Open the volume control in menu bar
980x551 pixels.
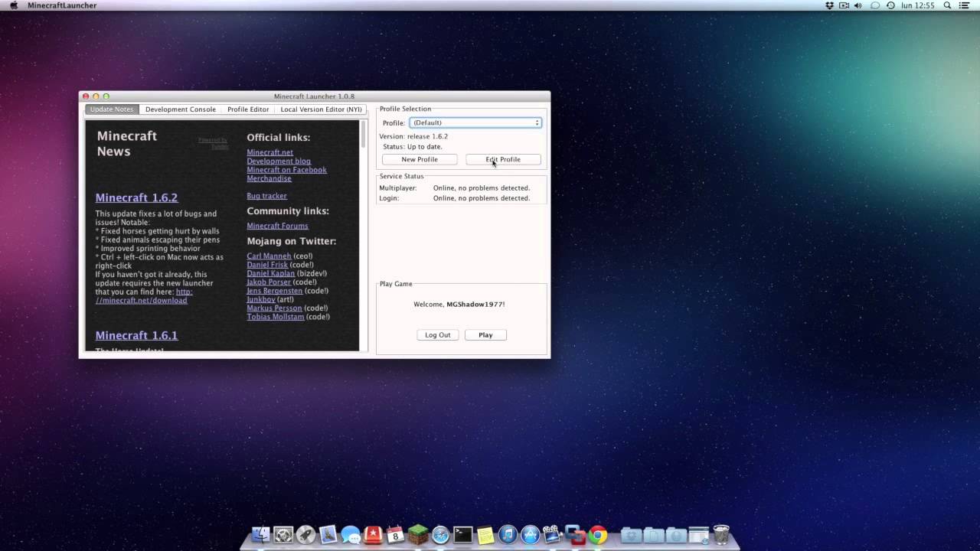click(x=857, y=5)
